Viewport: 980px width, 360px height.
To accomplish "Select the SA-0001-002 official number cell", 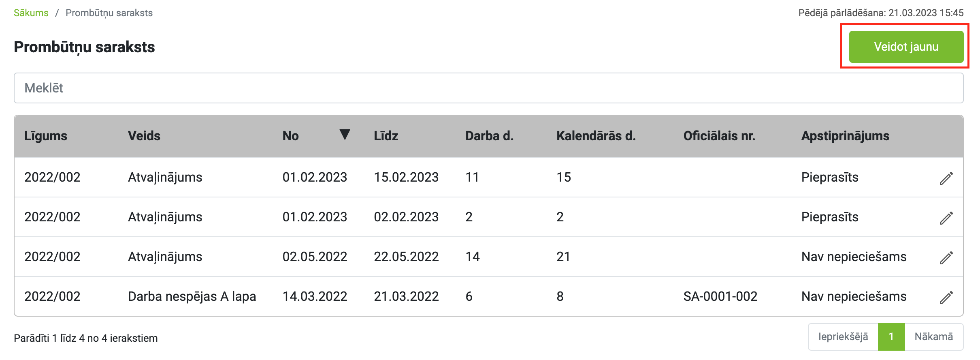I will click(x=720, y=296).
